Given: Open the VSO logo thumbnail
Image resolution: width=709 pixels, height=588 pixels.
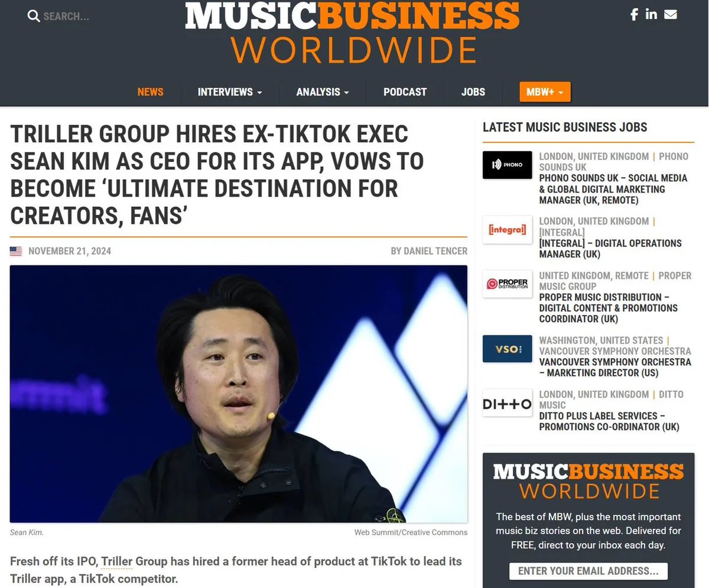Looking at the screenshot, I should [x=507, y=349].
